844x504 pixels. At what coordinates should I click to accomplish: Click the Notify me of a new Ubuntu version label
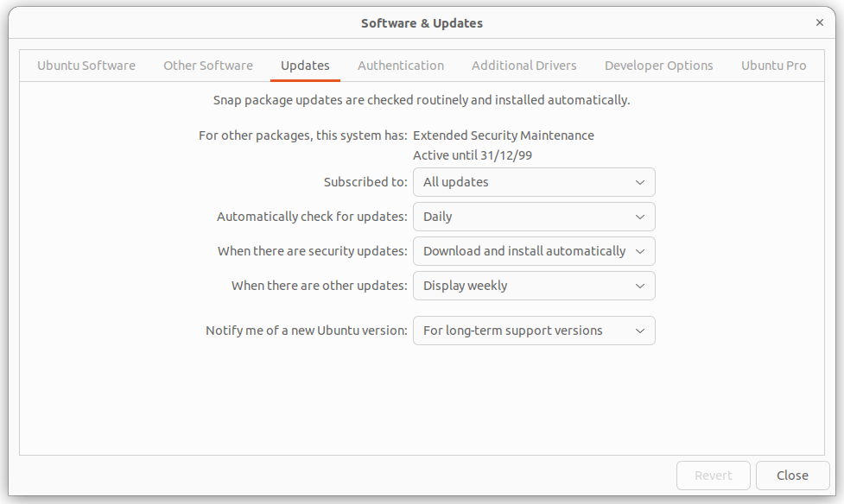click(307, 331)
